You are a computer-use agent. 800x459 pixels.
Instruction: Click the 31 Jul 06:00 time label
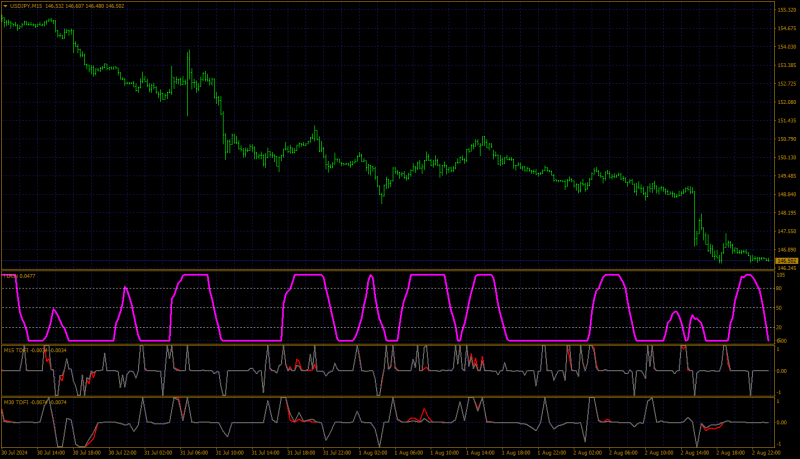coord(194,452)
